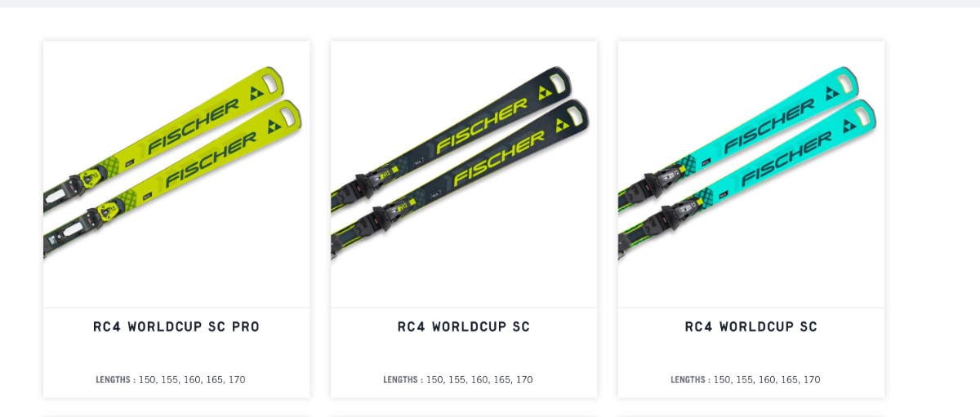
Task: Click the yellow binding on the yellow skis
Action: 88,179
